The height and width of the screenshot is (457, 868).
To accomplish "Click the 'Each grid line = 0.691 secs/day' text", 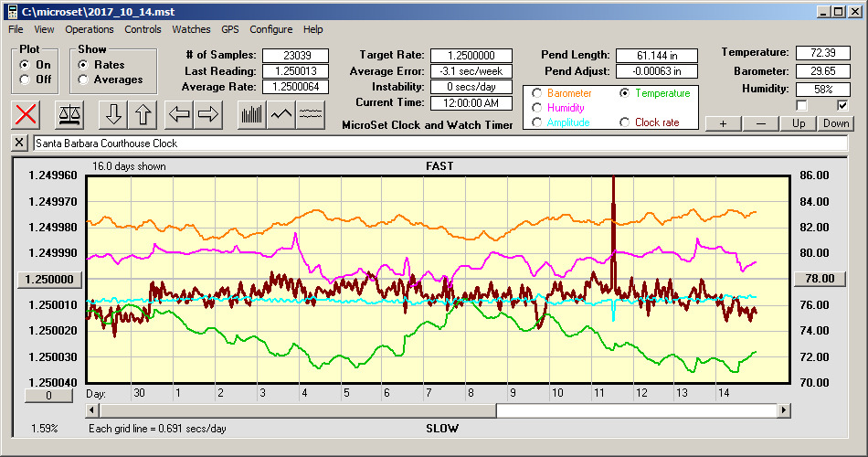I will pos(157,428).
